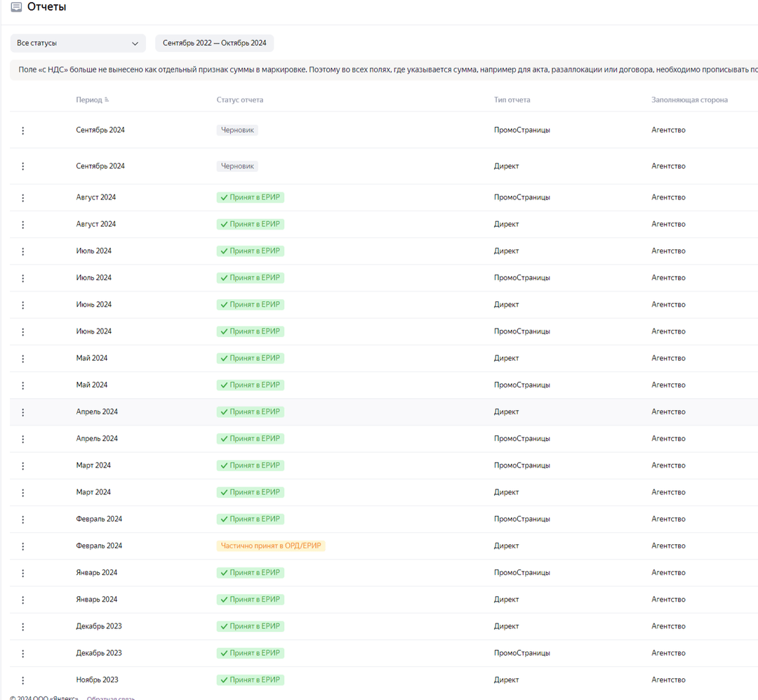Click the three-dot menu for Август 2024 ПромоСтраницы
This screenshot has height=700, width=758.
tap(22, 198)
